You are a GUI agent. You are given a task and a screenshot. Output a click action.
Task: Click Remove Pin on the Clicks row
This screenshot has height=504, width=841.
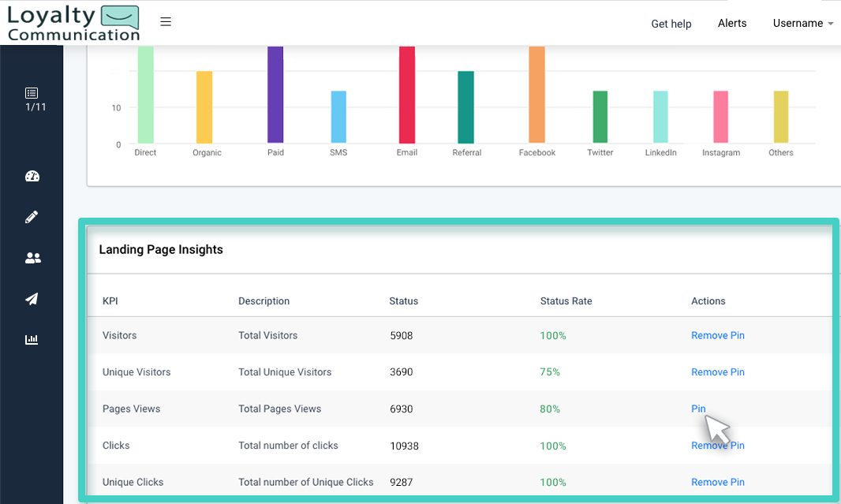pos(717,445)
